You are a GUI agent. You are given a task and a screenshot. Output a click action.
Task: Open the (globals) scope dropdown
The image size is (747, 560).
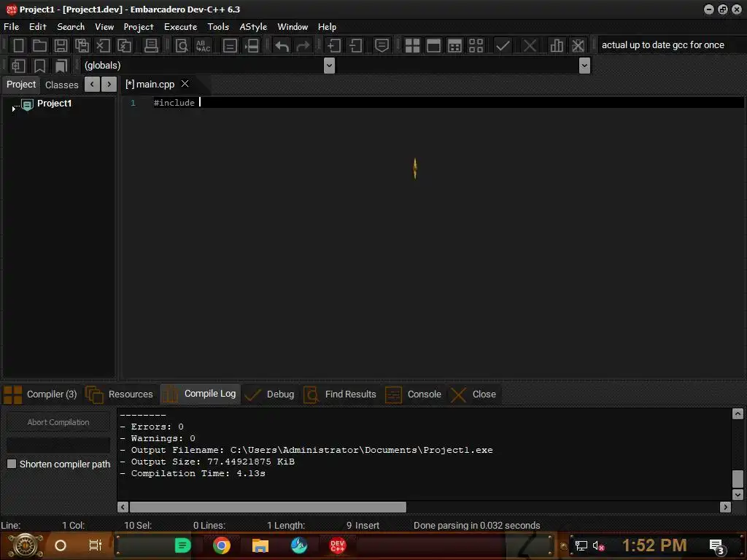329,66
